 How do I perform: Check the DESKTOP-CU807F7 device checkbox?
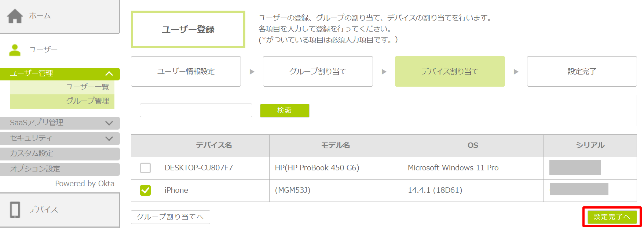pos(145,168)
